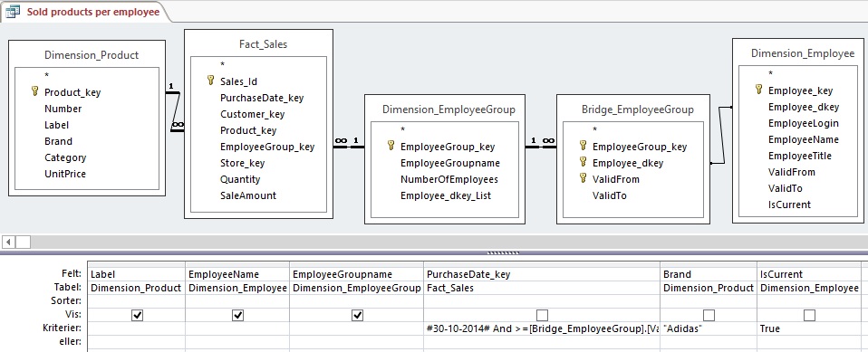The width and height of the screenshot is (868, 352).
Task: Click the Label field cell in grid
Action: [x=136, y=274]
